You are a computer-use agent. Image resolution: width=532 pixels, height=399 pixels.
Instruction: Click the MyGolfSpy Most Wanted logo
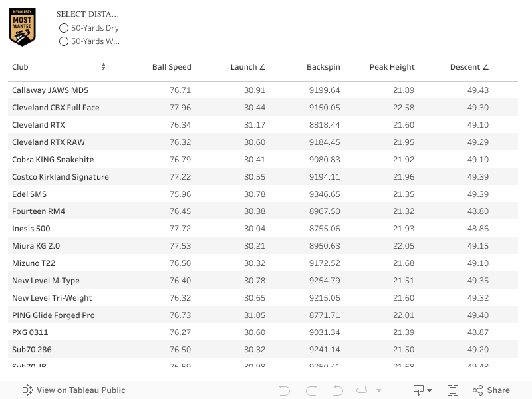(x=22, y=27)
